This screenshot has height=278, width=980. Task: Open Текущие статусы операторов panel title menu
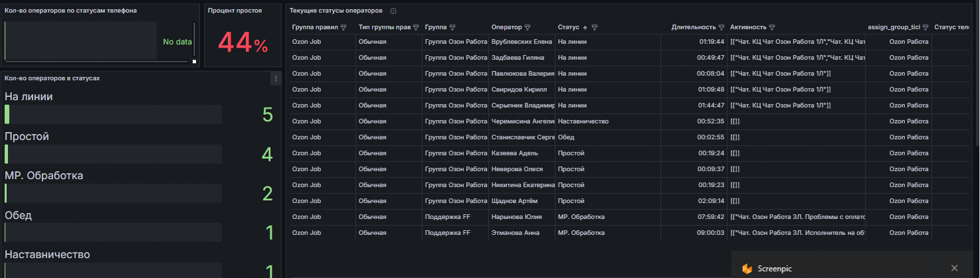pos(336,11)
